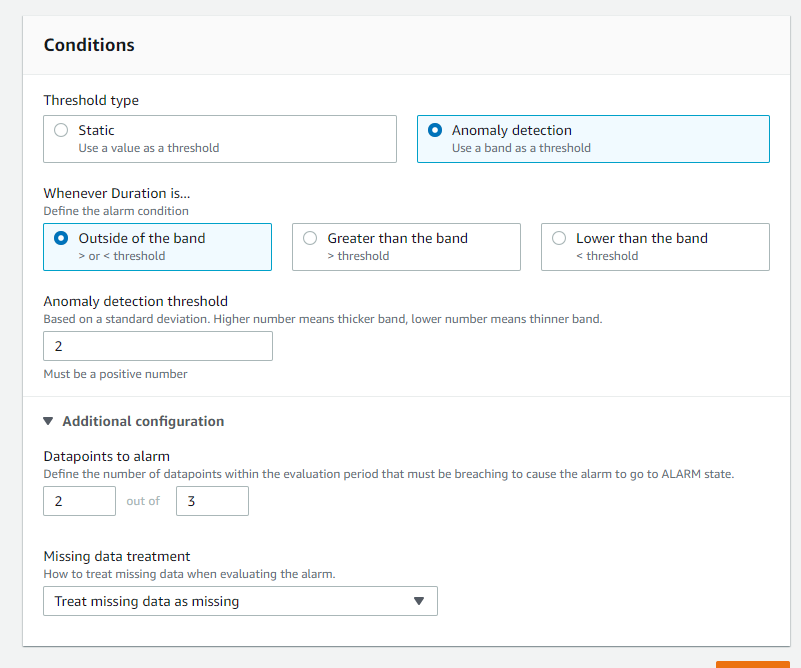Click the evaluation periods input after "out of"
Viewport: 801px width, 668px height.
pyautogui.click(x=212, y=500)
